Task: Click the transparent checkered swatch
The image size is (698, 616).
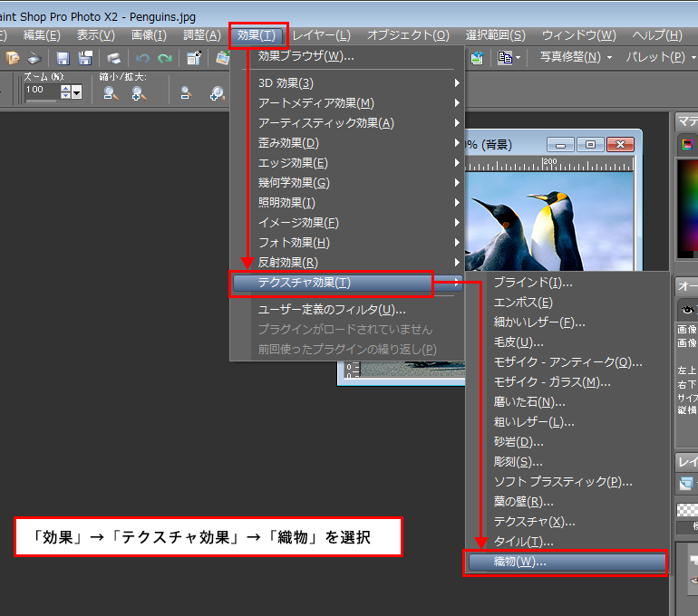Action: pyautogui.click(x=687, y=510)
